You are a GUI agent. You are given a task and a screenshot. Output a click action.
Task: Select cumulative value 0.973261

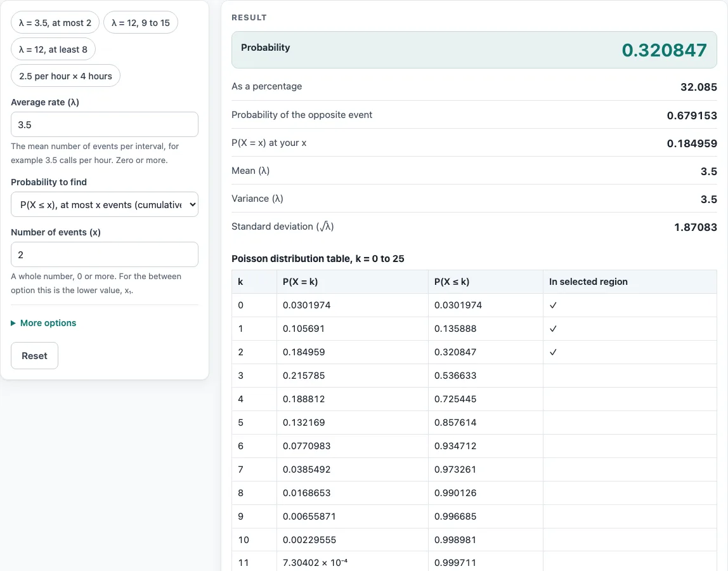[x=455, y=469]
